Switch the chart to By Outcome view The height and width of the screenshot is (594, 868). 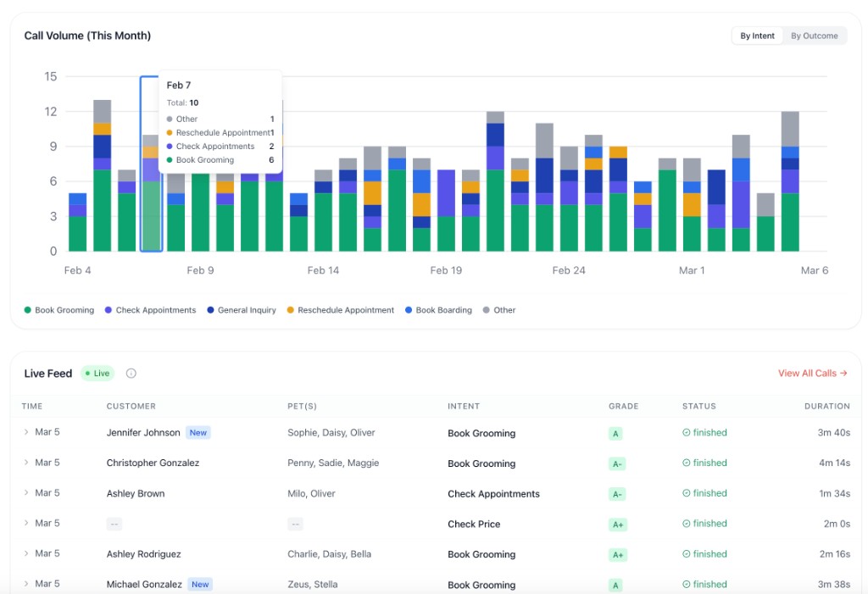click(x=814, y=36)
